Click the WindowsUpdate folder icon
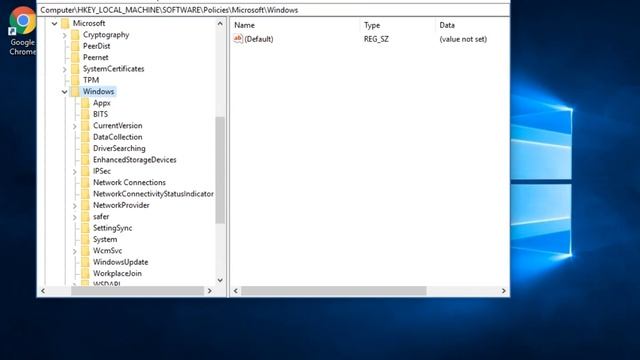Viewport: 640px width, 360px height. (85, 262)
